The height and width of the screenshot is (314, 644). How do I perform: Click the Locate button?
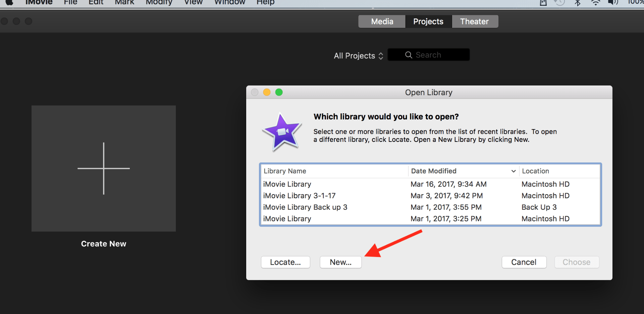(x=285, y=262)
